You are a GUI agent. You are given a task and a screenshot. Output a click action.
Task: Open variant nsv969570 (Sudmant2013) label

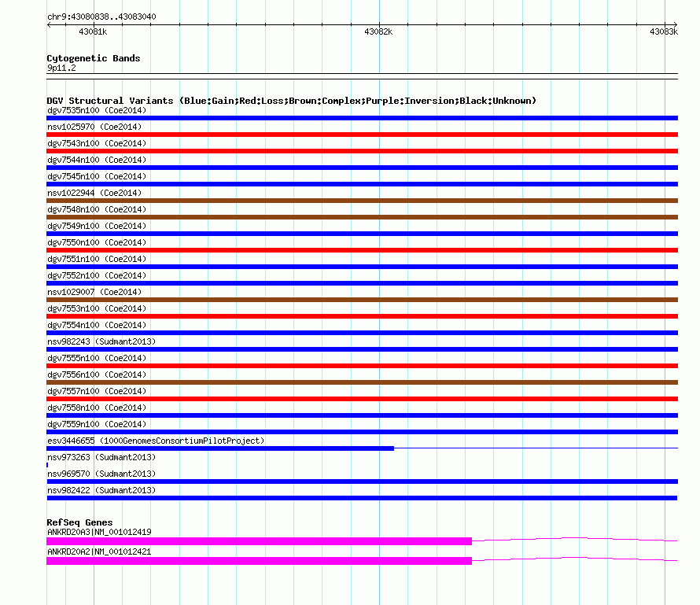pos(101,474)
